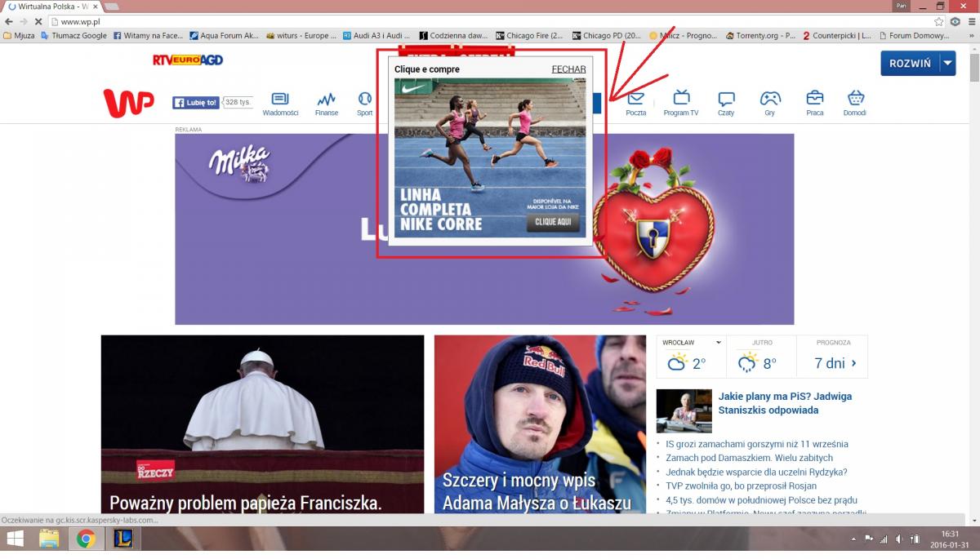Open the Sport ball icon

point(364,104)
